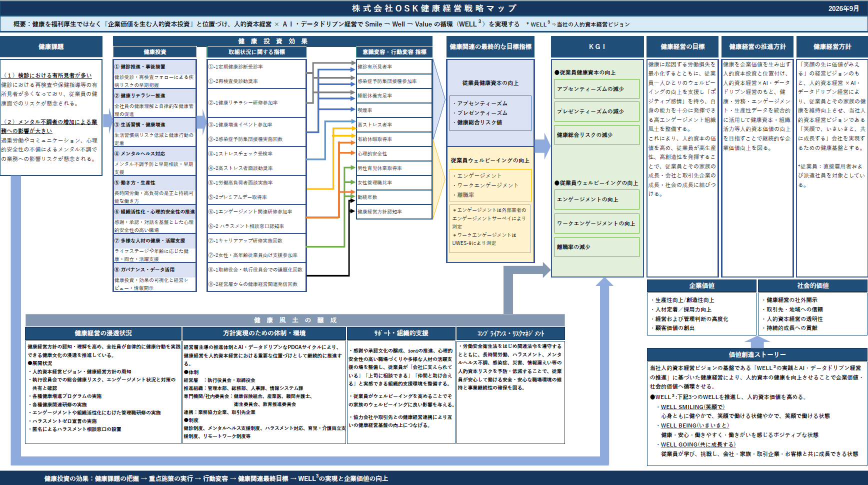Click underlined WELL SMILING(笑顔で) text

pos(692,407)
